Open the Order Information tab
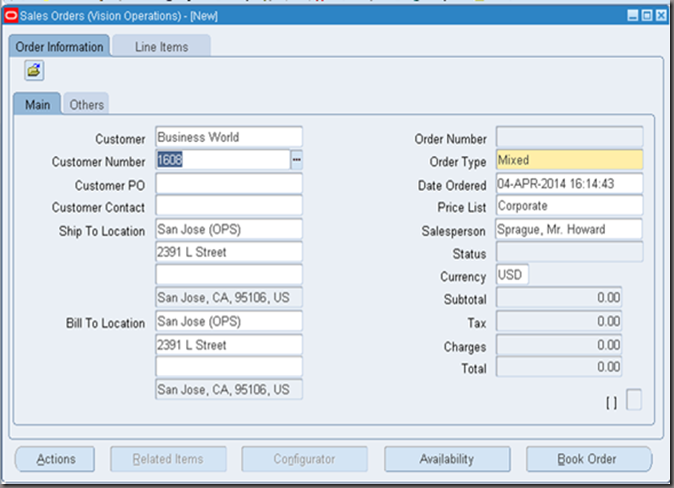The height and width of the screenshot is (488, 674). [x=60, y=47]
